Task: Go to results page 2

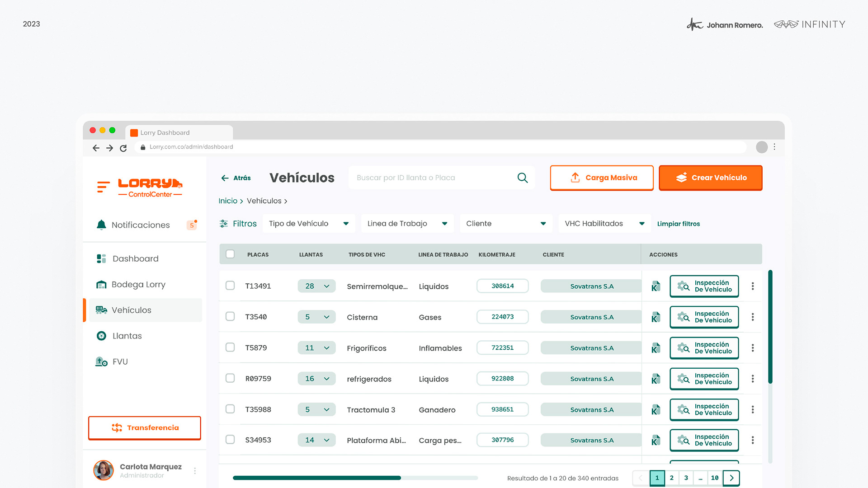Action: (x=671, y=478)
